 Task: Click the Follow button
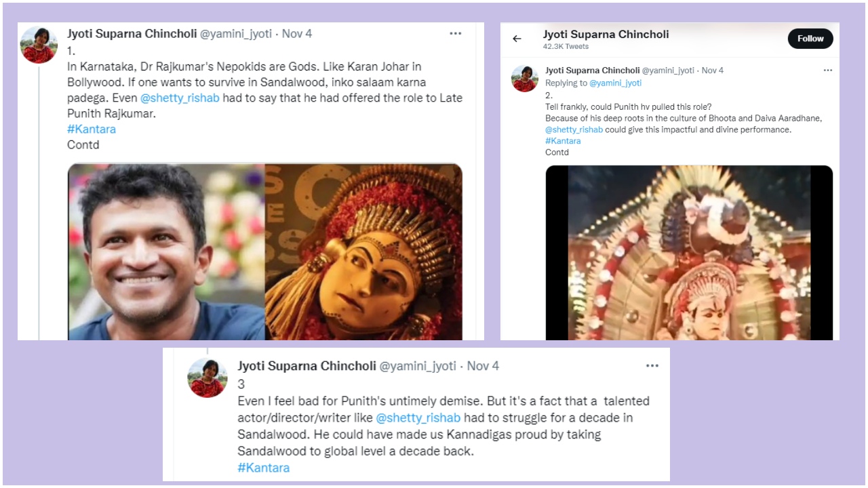point(810,39)
